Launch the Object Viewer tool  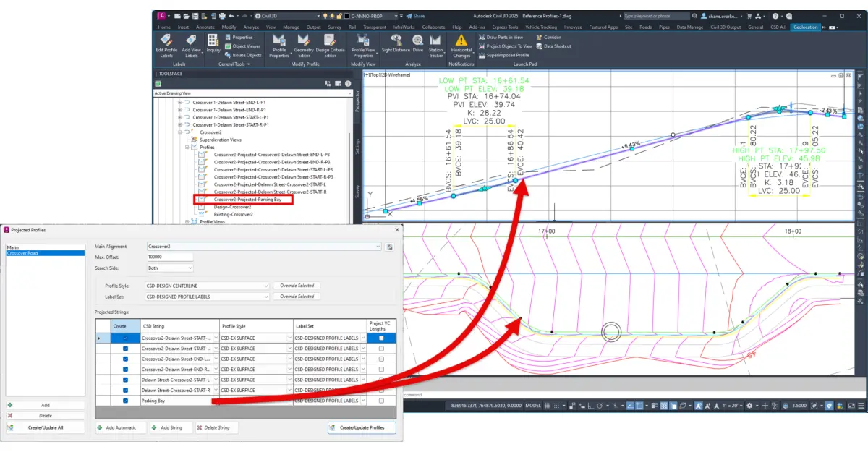point(241,46)
